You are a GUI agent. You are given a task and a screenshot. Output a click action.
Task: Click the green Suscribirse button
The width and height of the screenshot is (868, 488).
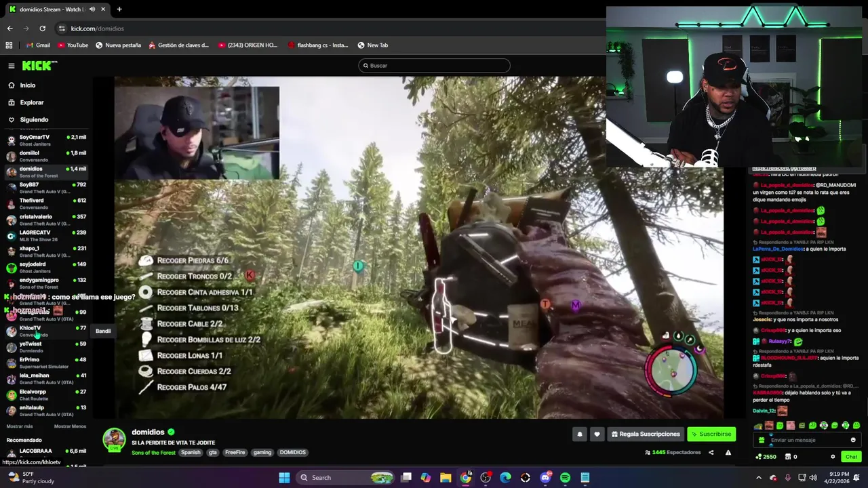tap(711, 434)
